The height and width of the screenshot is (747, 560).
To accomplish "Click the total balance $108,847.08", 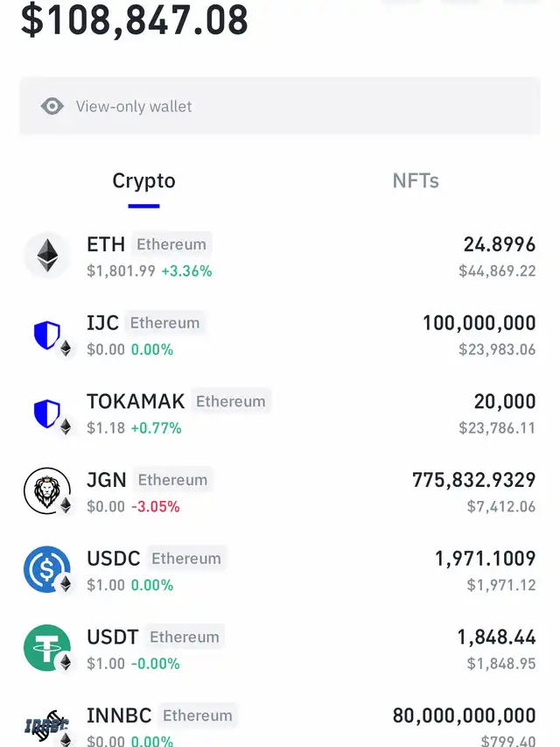I will tap(135, 19).
